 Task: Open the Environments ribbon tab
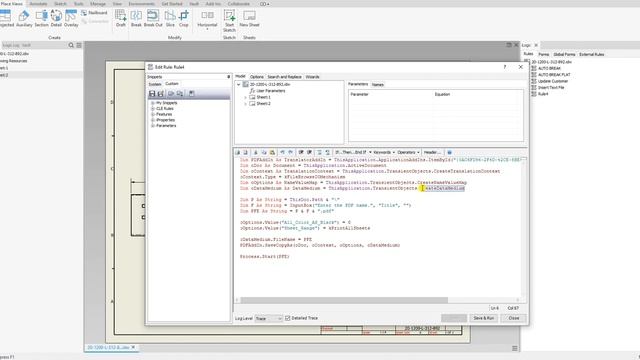click(142, 4)
